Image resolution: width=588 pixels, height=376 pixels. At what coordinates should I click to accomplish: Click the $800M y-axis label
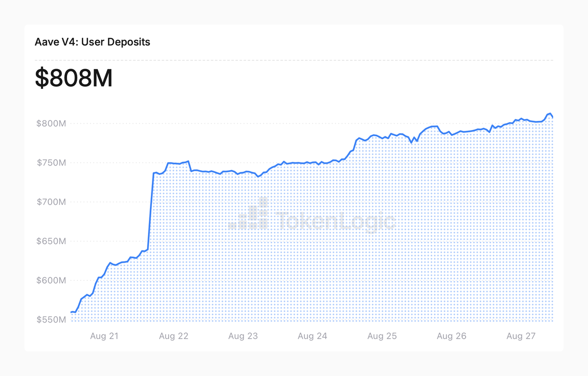51,124
